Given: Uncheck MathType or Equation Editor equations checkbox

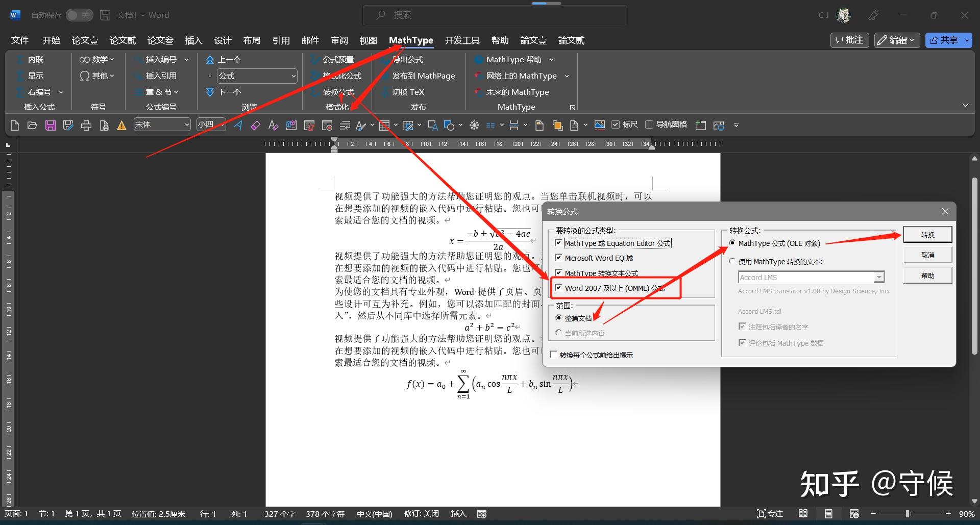Looking at the screenshot, I should pyautogui.click(x=558, y=243).
